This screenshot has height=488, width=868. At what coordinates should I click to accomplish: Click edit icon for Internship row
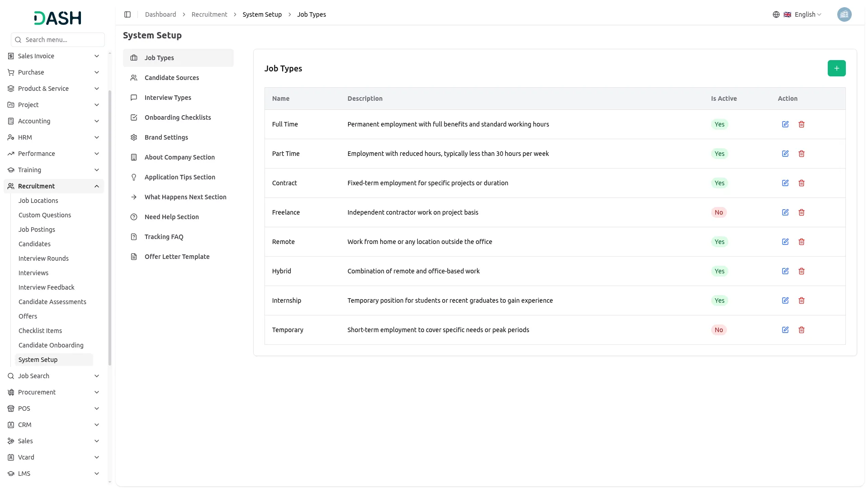tap(785, 300)
